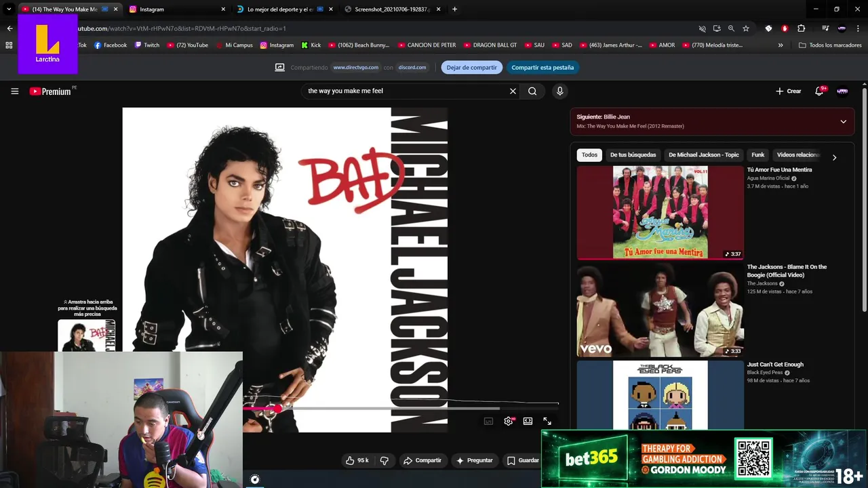Open media controls icon in browser toolbar

pos(825,28)
